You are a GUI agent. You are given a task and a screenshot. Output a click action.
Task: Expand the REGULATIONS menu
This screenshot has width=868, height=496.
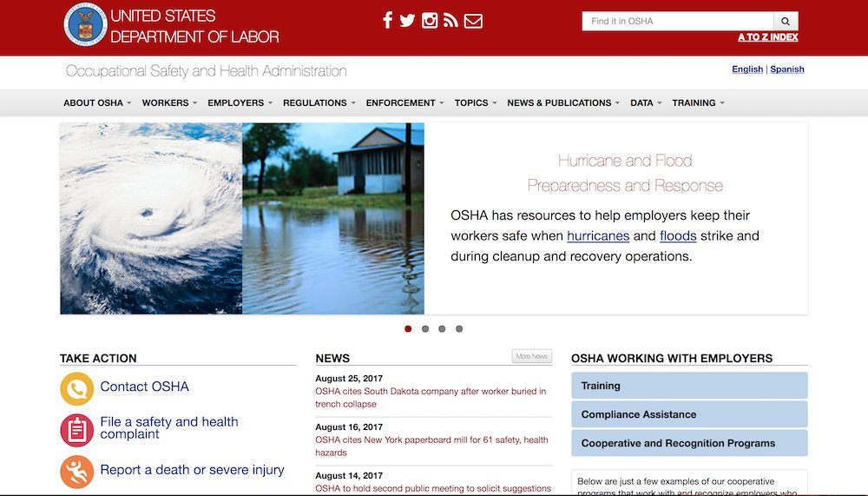point(319,103)
